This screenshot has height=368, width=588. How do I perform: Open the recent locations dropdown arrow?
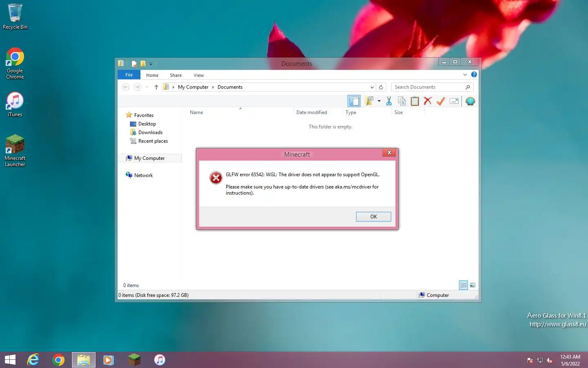(x=147, y=87)
